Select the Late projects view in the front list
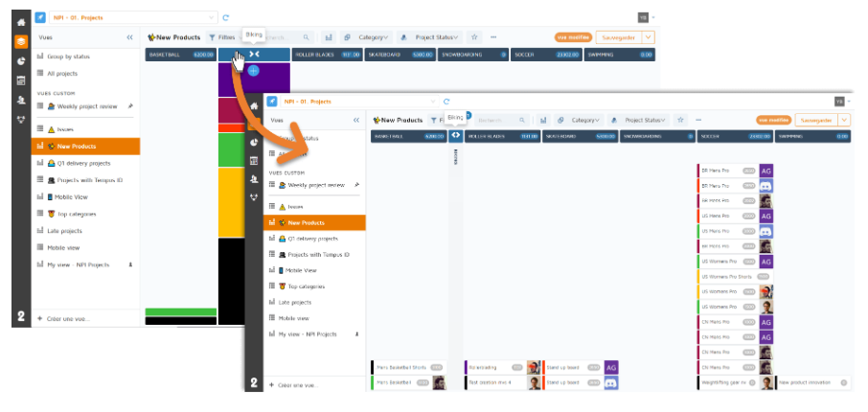This screenshot has width=868, height=412. pos(308,302)
